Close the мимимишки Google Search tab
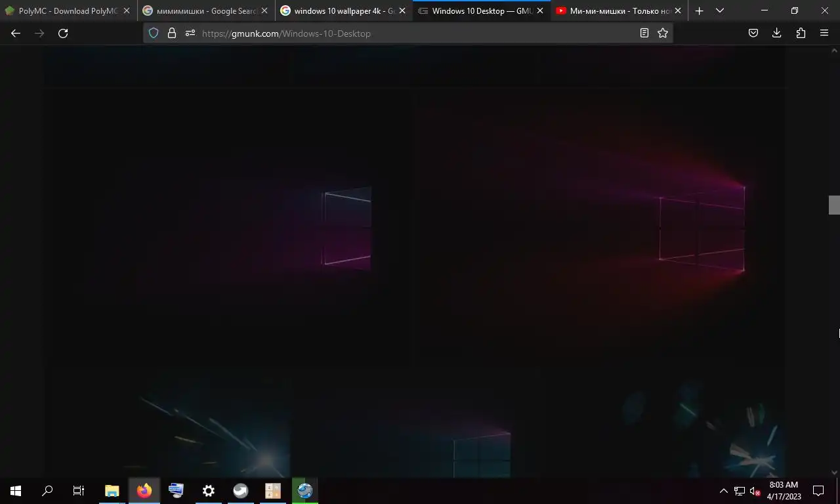The image size is (840, 504). coord(264,11)
